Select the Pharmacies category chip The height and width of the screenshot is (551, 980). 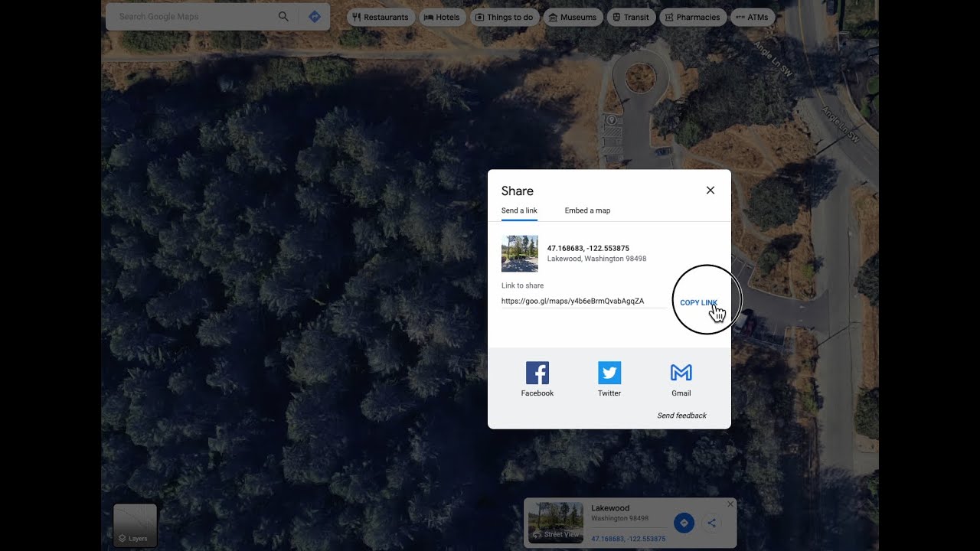coord(693,17)
